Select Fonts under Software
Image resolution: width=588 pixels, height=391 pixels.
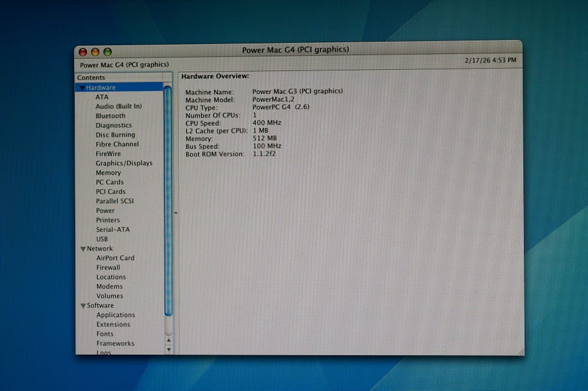(105, 334)
